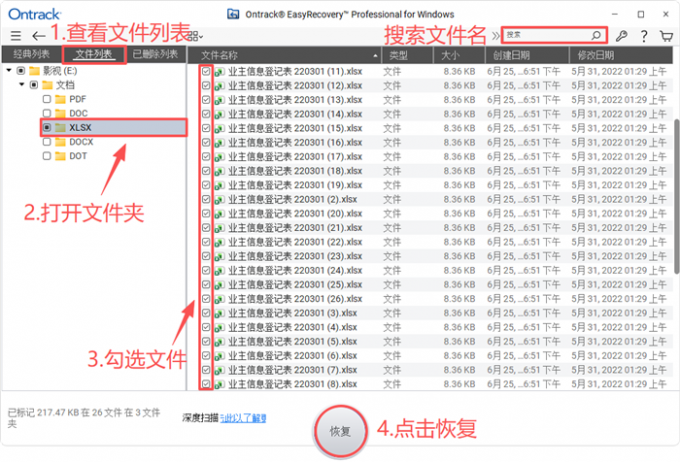Go back with the left arrow icon
The image size is (680, 462).
point(39,36)
